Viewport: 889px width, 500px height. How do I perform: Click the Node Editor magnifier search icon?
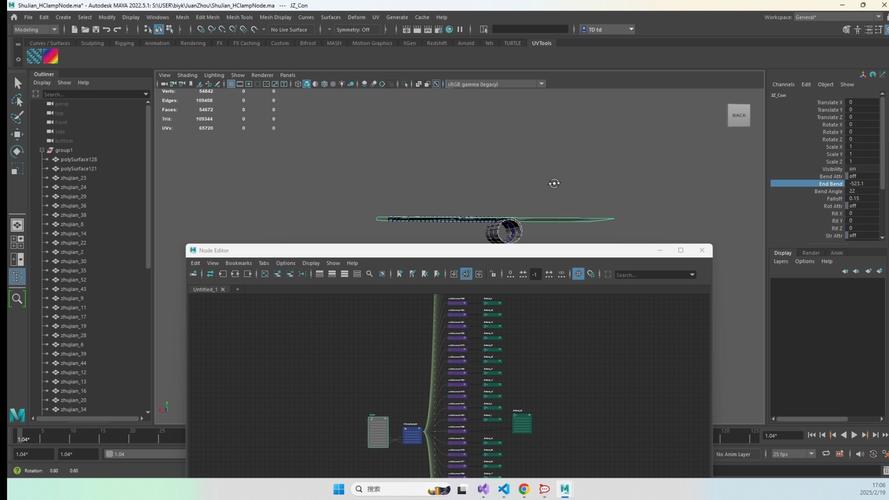pyautogui.click(x=369, y=274)
